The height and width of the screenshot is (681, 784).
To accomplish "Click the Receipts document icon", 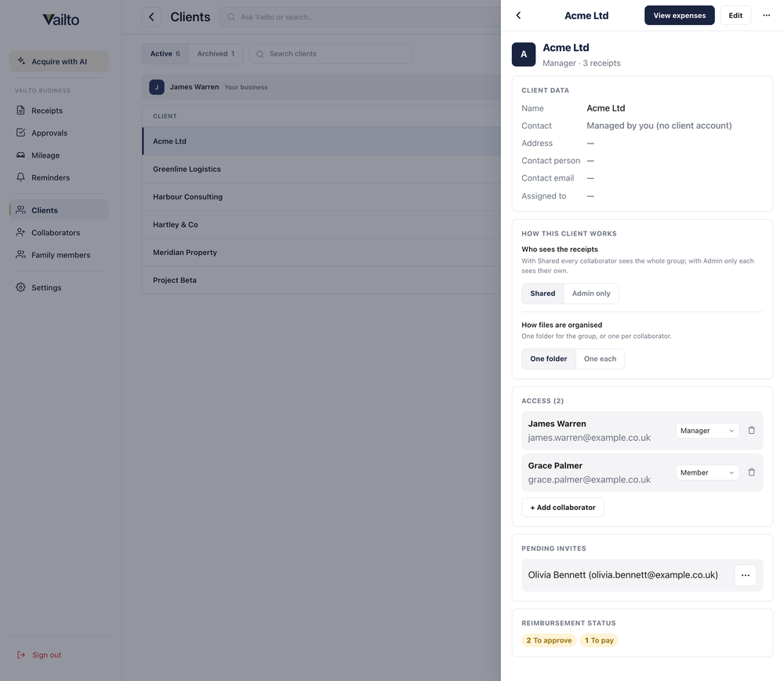I will (20, 110).
